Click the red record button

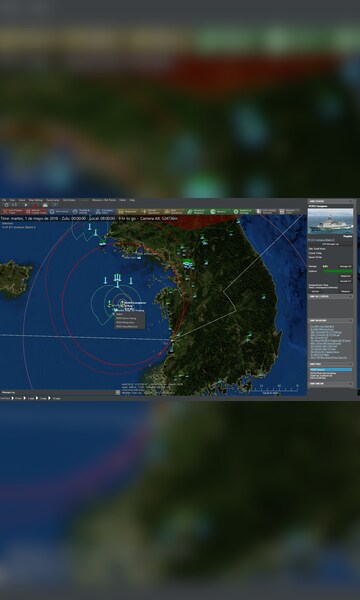(x=36, y=205)
